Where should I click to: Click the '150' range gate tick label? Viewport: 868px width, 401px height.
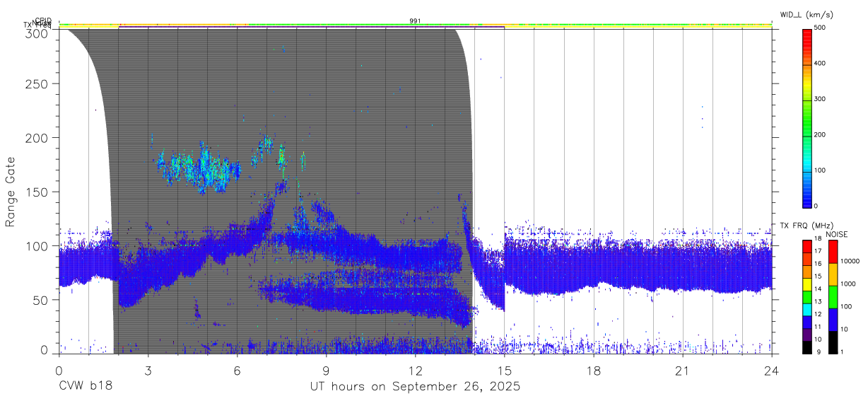37,192
